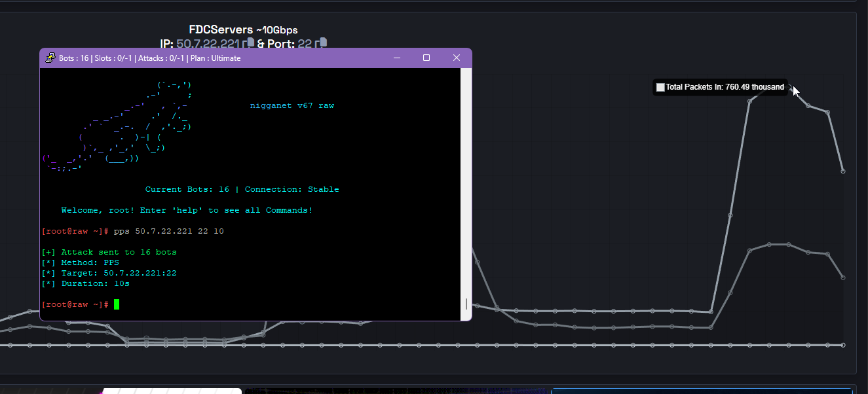Click the green cursor at the terminal prompt

(117, 304)
